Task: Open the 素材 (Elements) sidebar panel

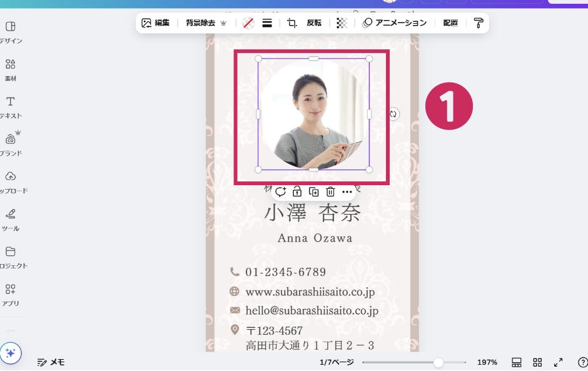Action: point(10,69)
